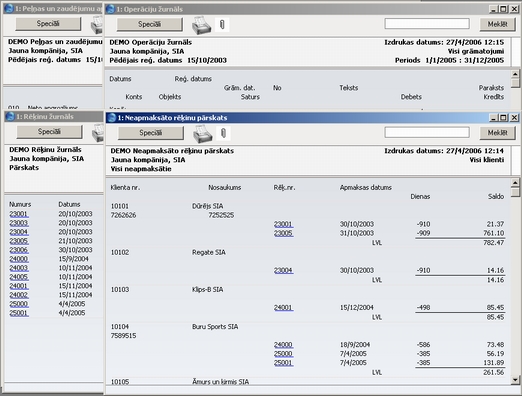Maximize the Neapmaksāto rēķinu pārskats window
Image resolution: width=522 pixels, height=396 pixels.
(x=504, y=118)
